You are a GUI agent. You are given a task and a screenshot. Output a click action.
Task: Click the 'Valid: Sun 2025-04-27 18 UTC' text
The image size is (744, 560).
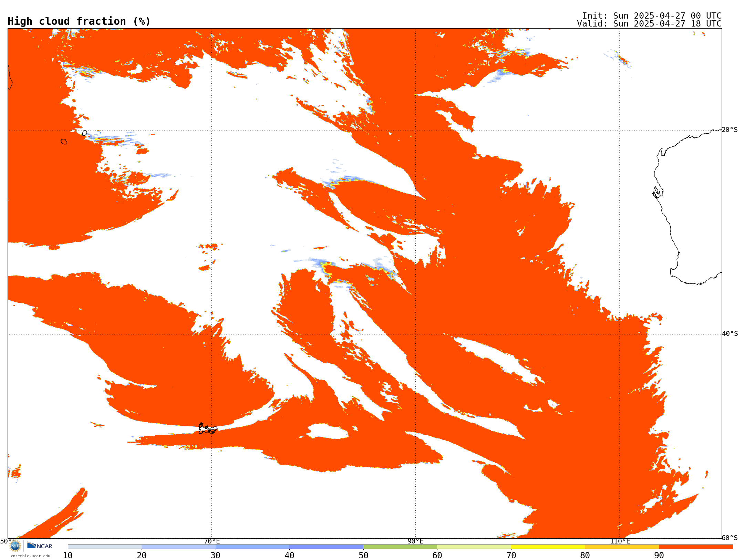649,24
